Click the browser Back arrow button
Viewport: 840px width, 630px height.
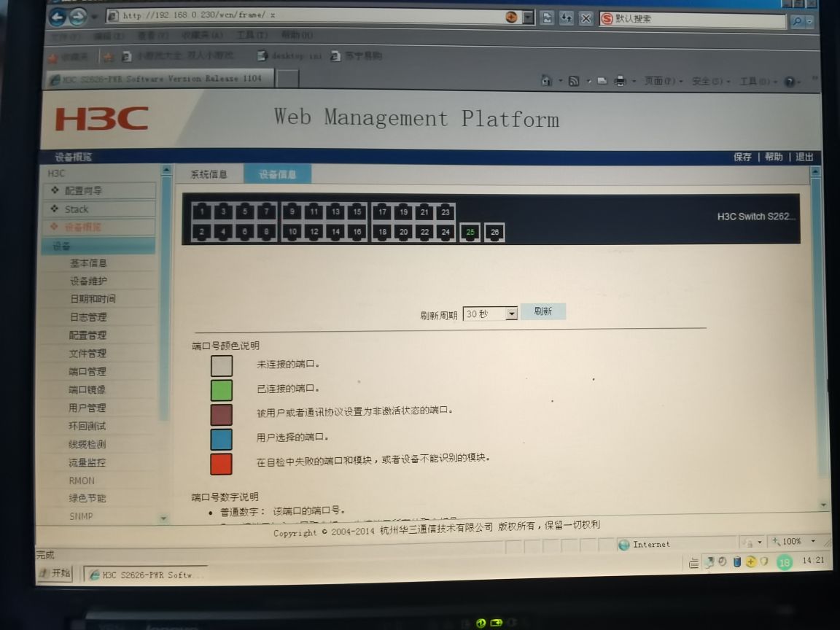pyautogui.click(x=58, y=17)
